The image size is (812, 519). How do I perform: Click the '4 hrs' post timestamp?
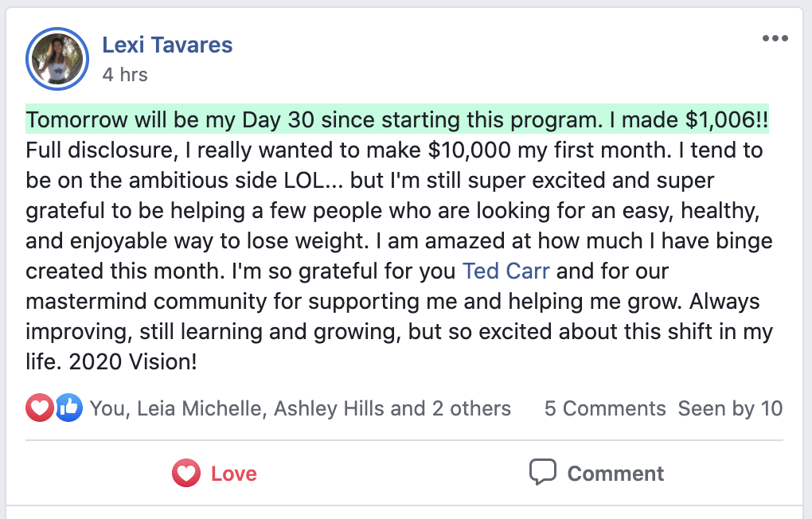pyautogui.click(x=125, y=75)
